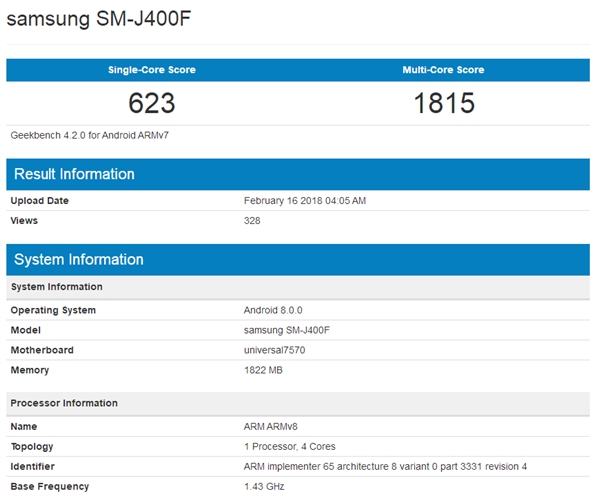Click the Operating System row label
The image size is (600, 502).
53,310
